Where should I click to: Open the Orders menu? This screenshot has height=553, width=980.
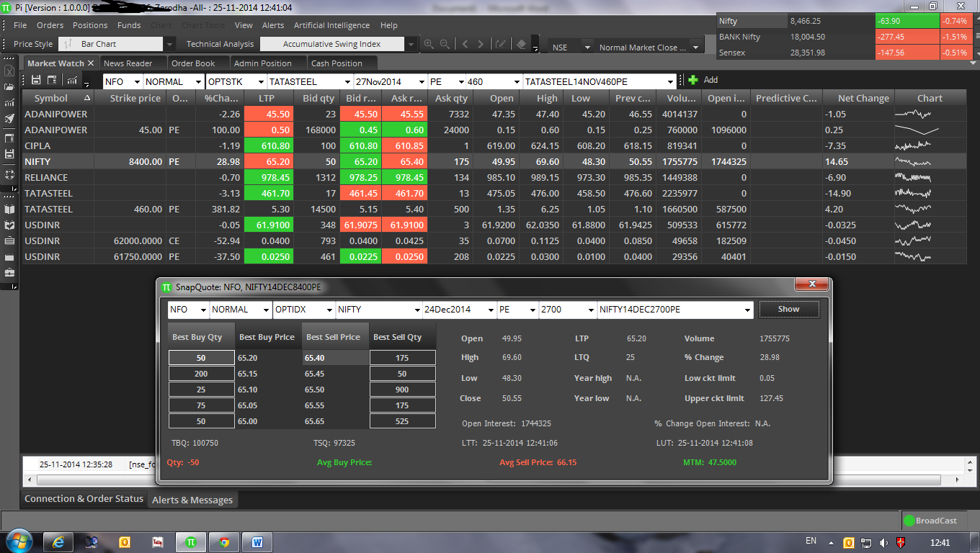coord(50,25)
